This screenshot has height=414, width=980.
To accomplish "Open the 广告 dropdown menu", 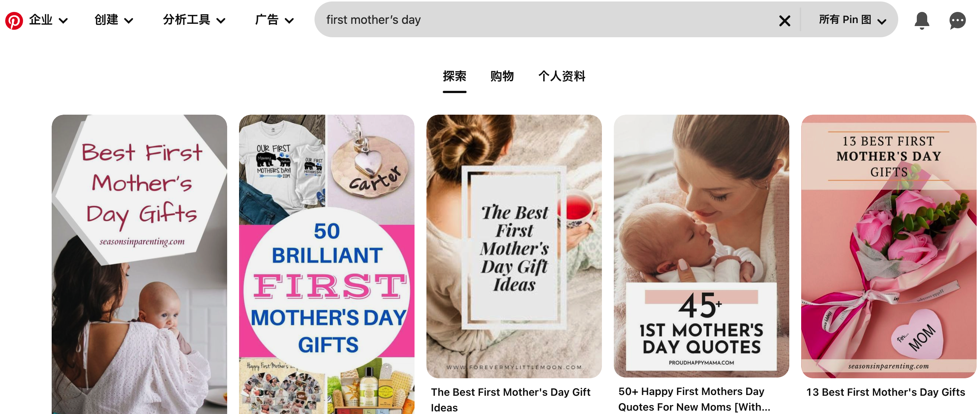I will coord(274,20).
